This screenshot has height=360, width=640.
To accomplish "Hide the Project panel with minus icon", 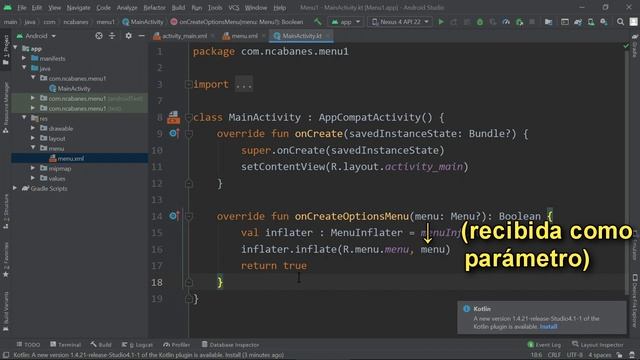I will pos(141,36).
